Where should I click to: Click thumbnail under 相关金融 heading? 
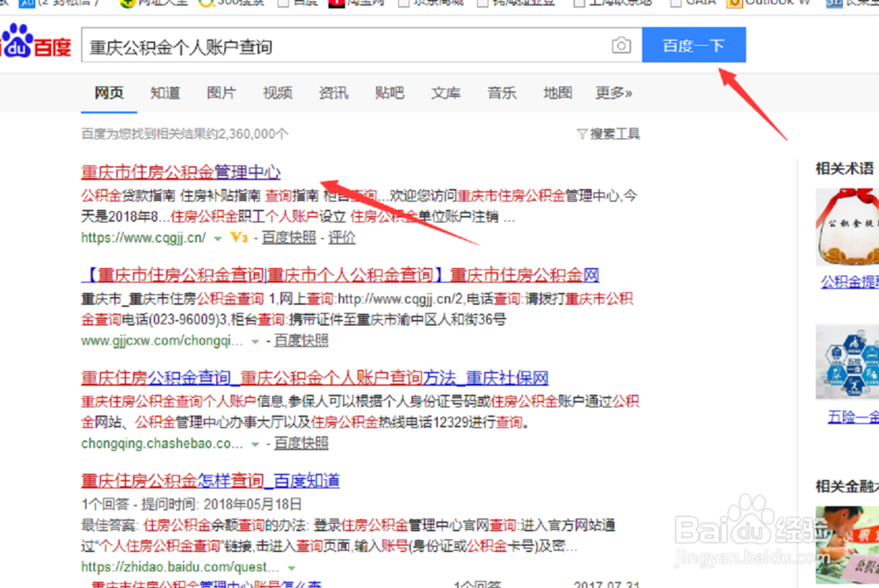(847, 545)
